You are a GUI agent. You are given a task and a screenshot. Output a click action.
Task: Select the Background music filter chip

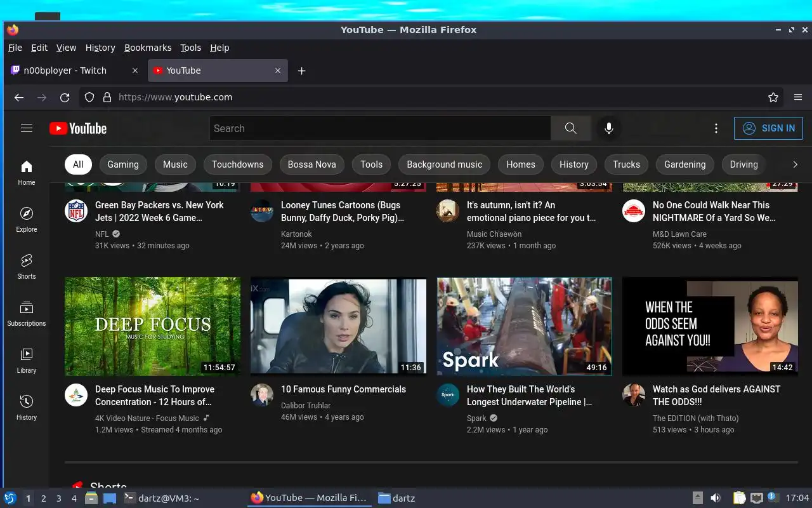coord(445,164)
